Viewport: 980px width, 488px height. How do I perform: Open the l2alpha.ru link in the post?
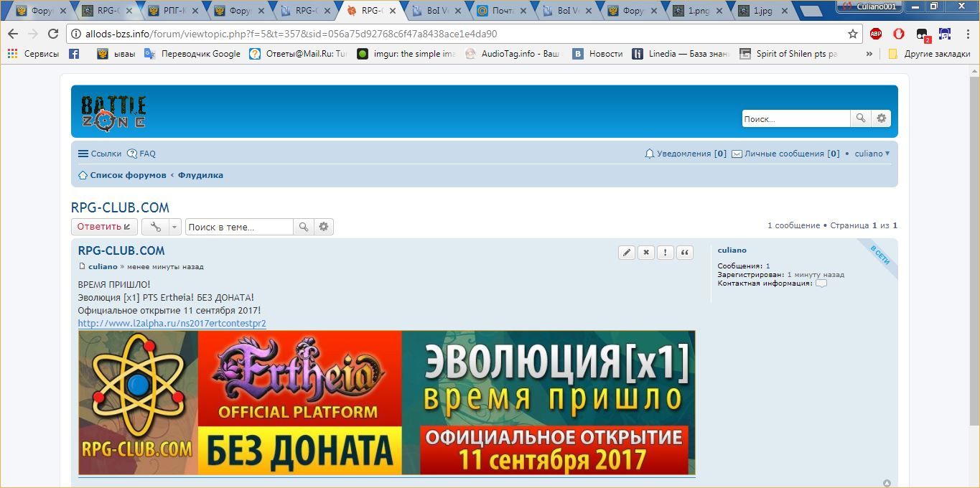pyautogui.click(x=172, y=324)
